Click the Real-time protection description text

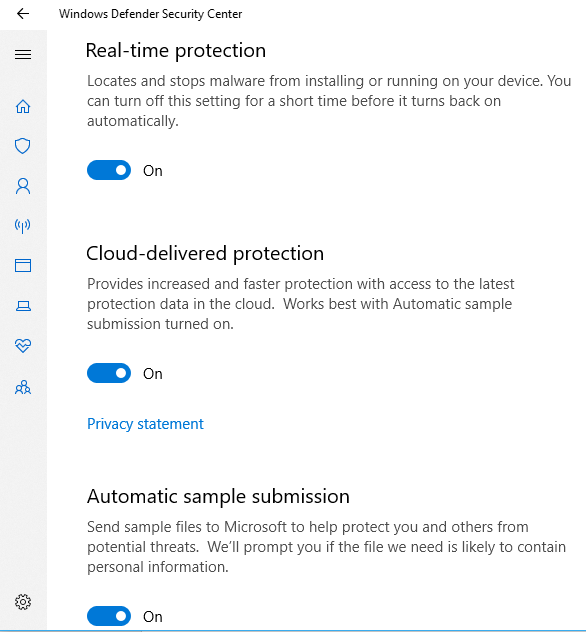(329, 101)
